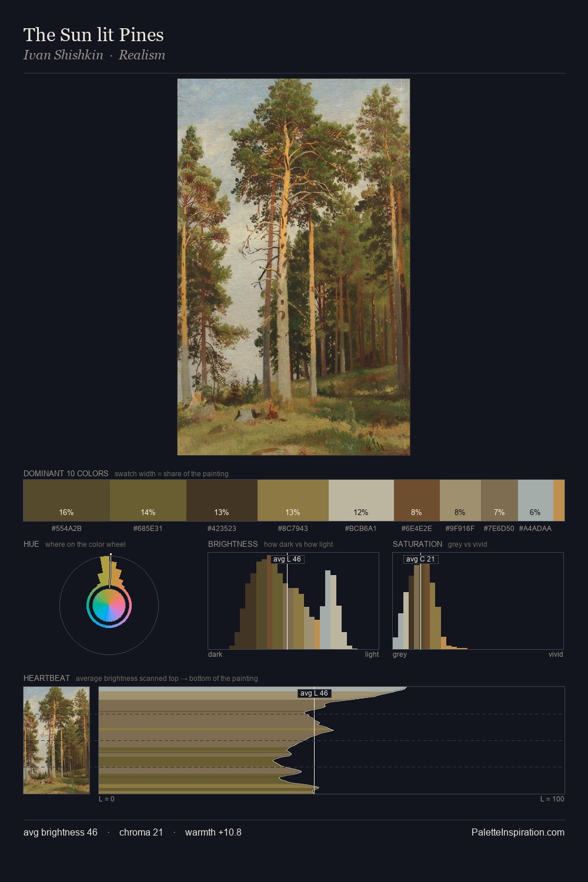Select the 13% ochre swatch #8C7943
This screenshot has height=882, width=588.
pos(293,500)
